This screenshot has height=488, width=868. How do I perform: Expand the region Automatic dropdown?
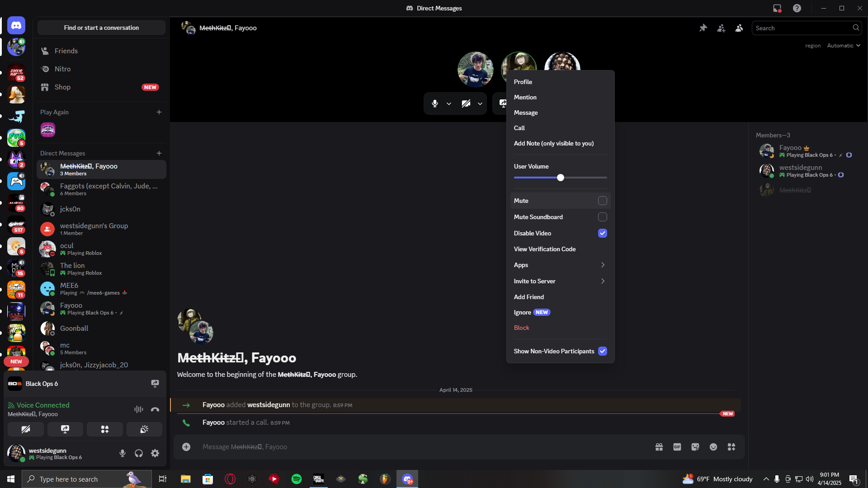click(844, 46)
